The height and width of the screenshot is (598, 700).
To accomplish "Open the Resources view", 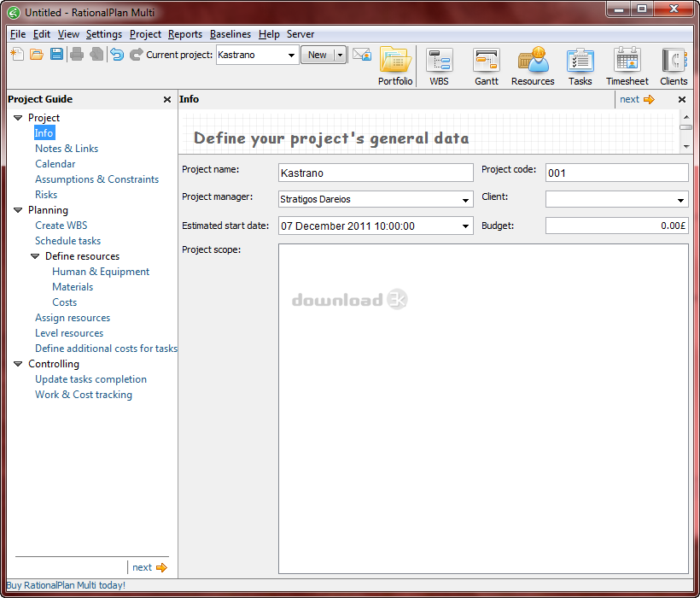I will (533, 66).
